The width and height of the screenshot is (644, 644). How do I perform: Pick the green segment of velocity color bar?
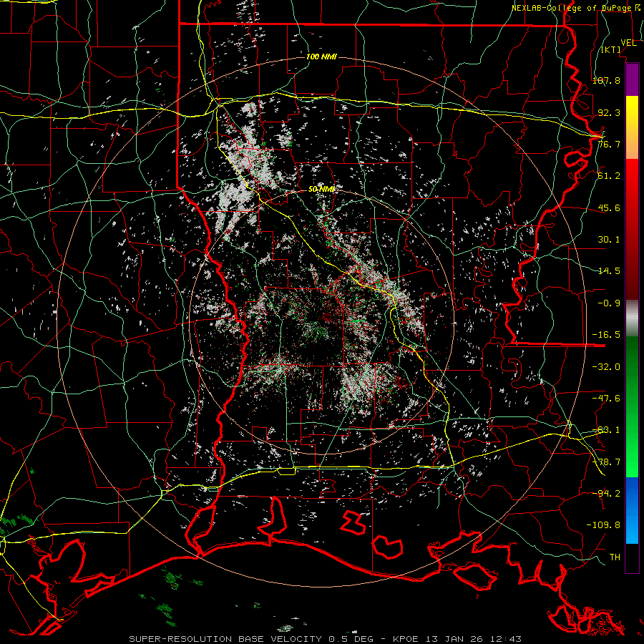pos(632,407)
